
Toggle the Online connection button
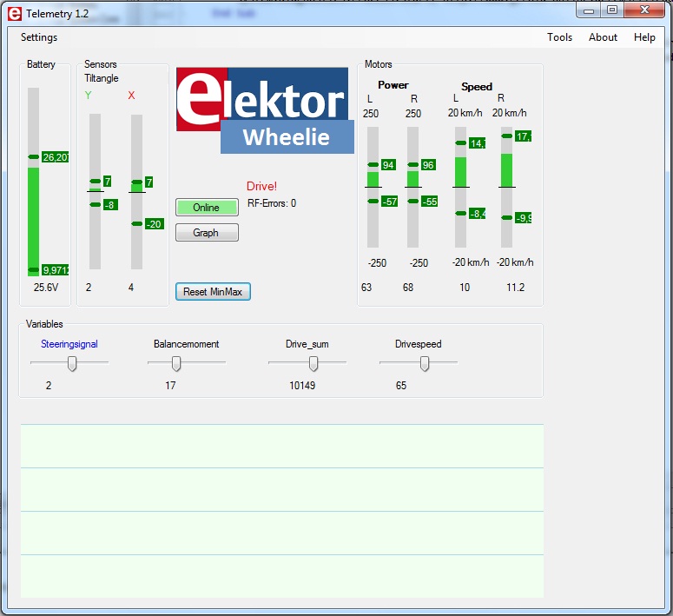click(x=207, y=208)
